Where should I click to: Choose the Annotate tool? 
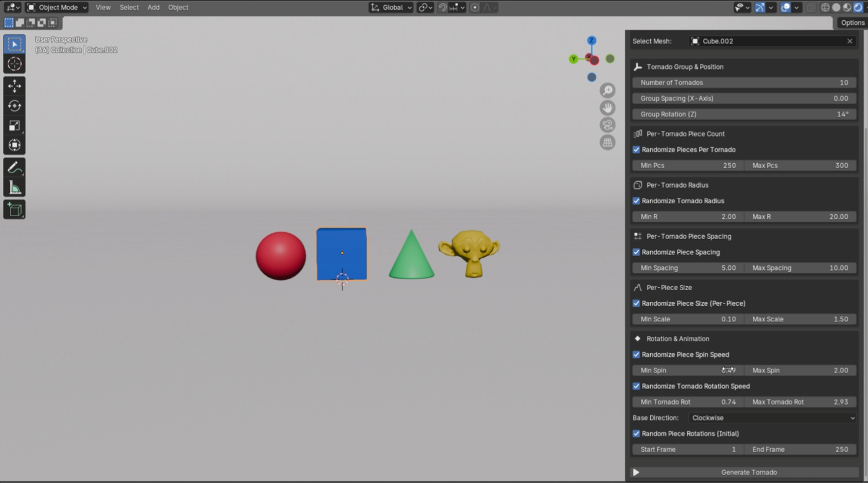(x=14, y=168)
